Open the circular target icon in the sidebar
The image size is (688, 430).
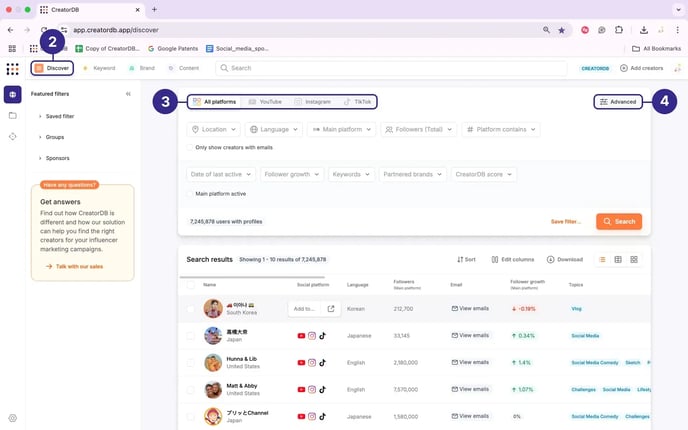pos(13,136)
